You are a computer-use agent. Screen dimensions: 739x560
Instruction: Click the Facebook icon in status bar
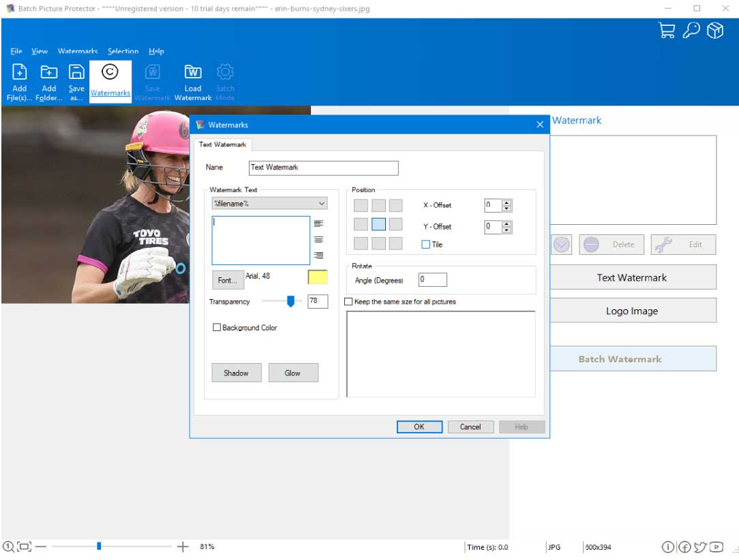click(684, 546)
